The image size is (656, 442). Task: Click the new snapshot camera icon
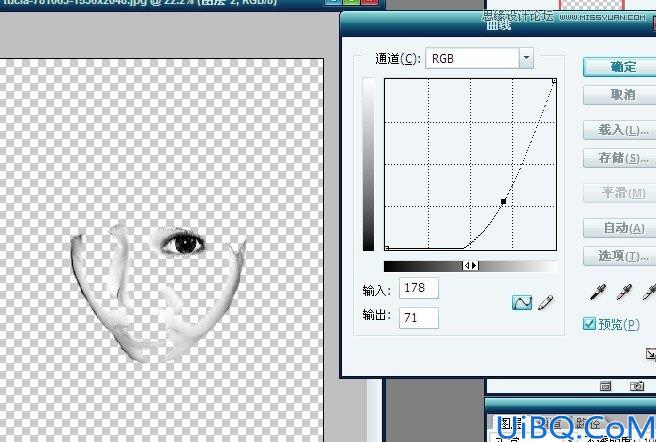[637, 386]
